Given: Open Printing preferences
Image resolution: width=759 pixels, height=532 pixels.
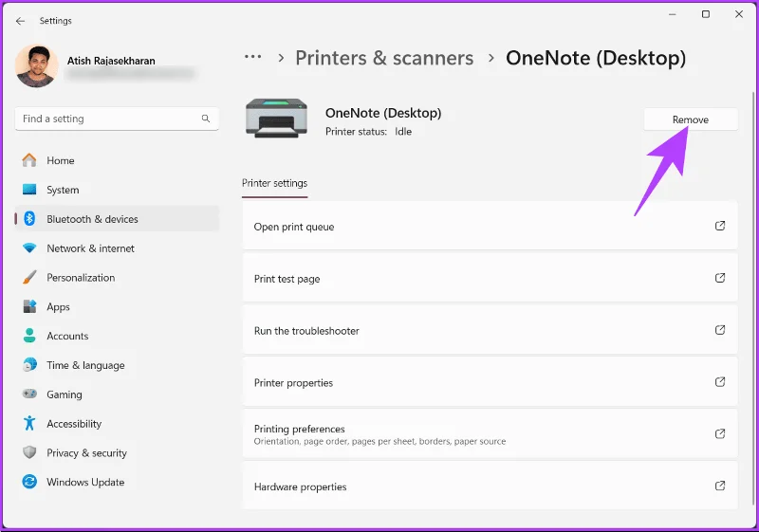Looking at the screenshot, I should click(x=490, y=434).
